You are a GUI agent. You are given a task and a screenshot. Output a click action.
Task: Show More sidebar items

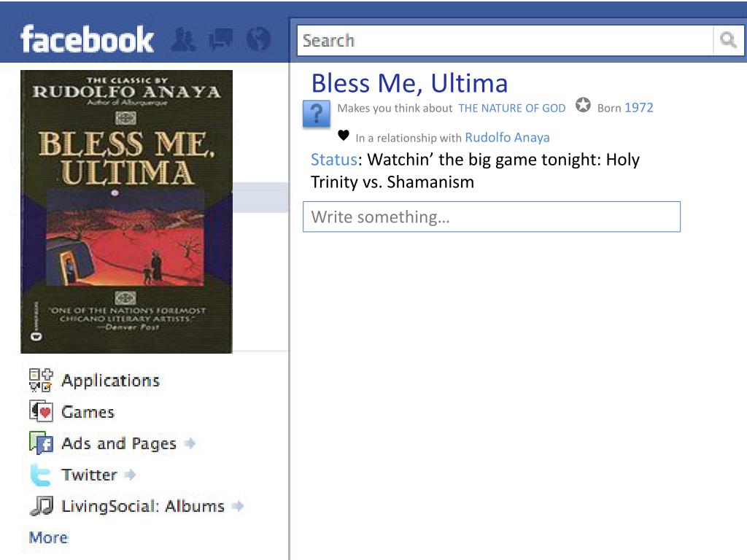49,537
